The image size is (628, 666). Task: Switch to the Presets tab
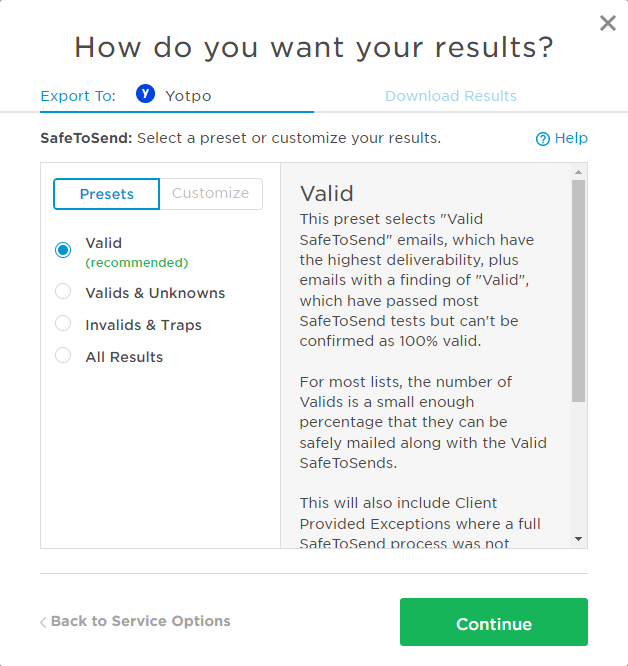tap(106, 194)
